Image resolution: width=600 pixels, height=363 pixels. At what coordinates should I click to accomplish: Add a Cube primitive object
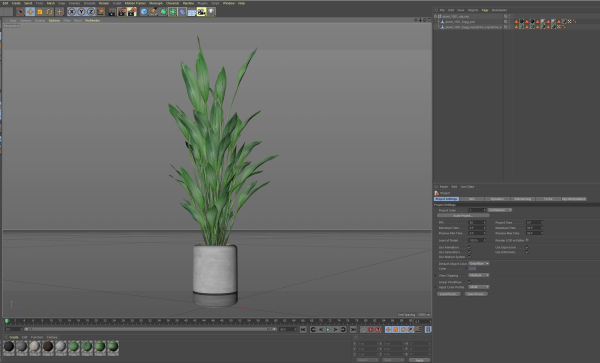pos(144,12)
